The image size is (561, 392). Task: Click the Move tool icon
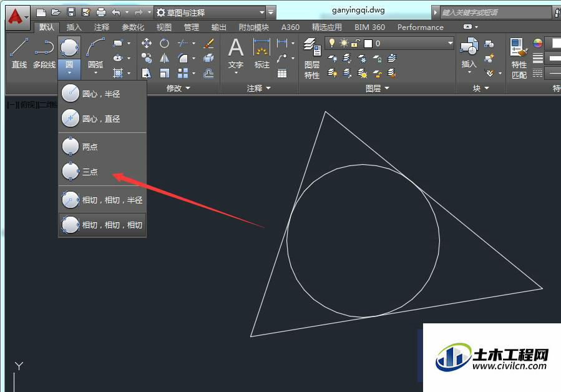coord(146,43)
